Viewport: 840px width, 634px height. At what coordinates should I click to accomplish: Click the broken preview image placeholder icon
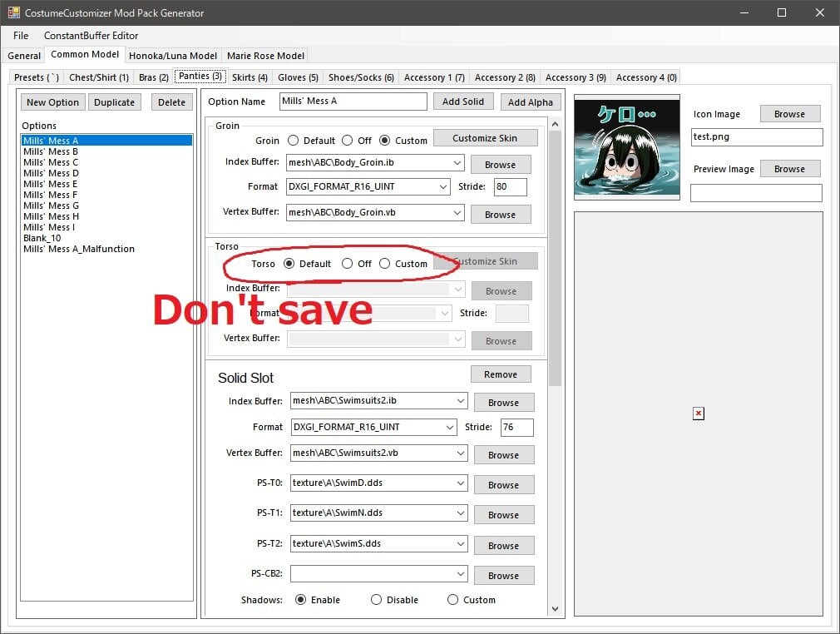coord(698,414)
